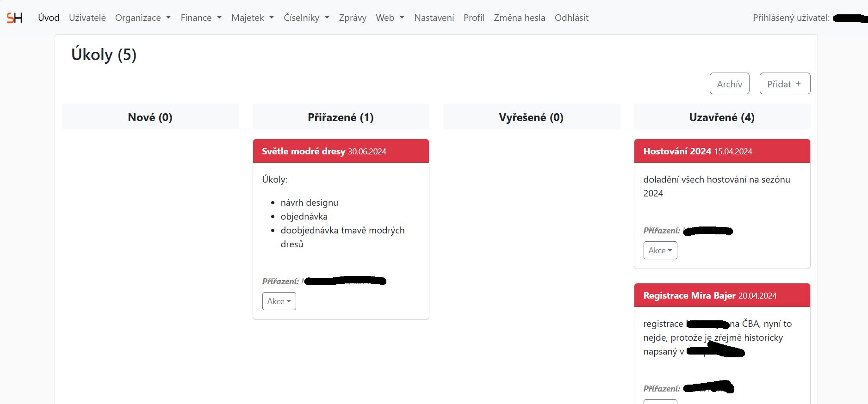Open Akce dropdown on Hostování 2024 card

[660, 251]
